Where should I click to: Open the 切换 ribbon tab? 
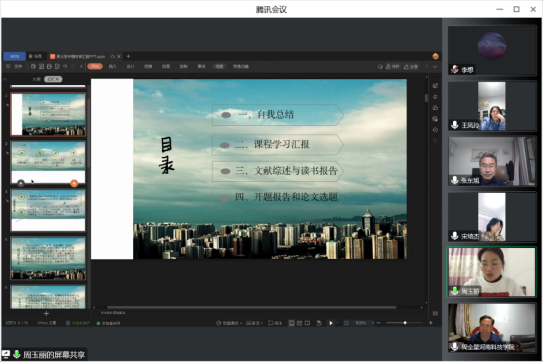point(148,66)
